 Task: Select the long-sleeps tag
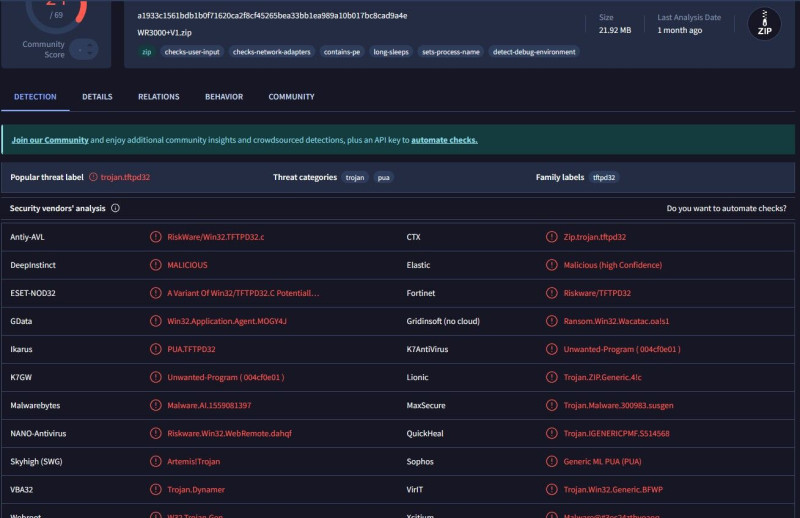391,52
